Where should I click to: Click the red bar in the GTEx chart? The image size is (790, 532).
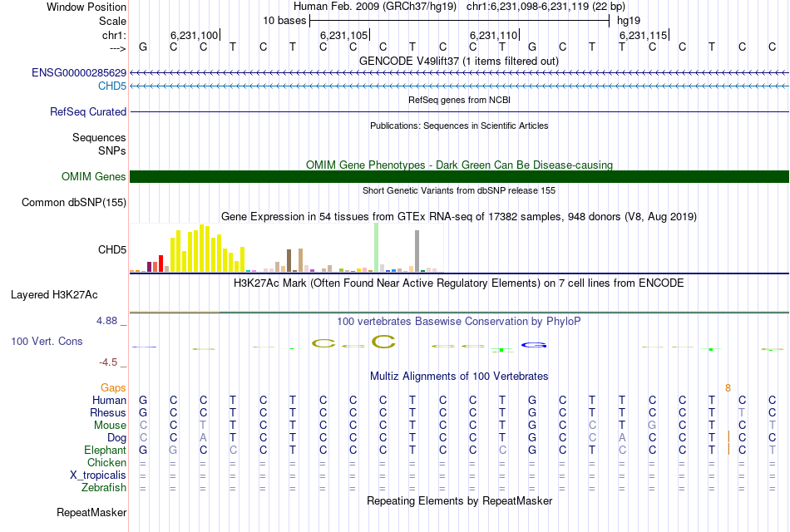click(160, 264)
